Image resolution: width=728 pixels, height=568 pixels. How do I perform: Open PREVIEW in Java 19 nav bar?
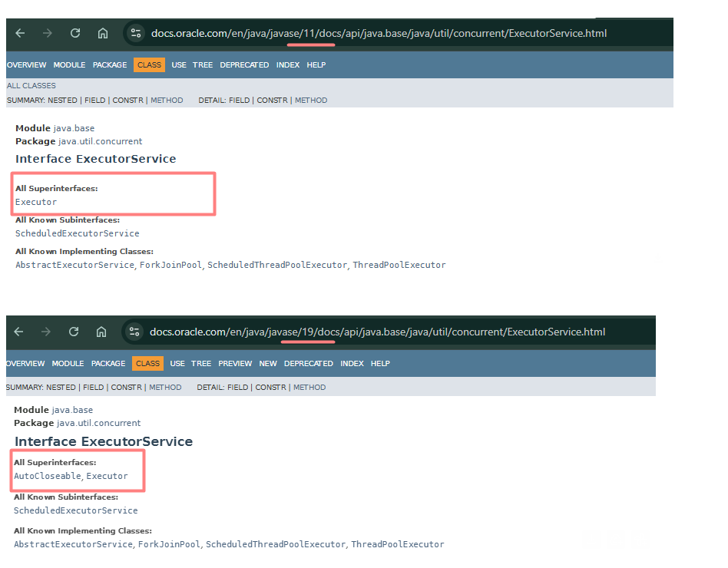(x=235, y=363)
